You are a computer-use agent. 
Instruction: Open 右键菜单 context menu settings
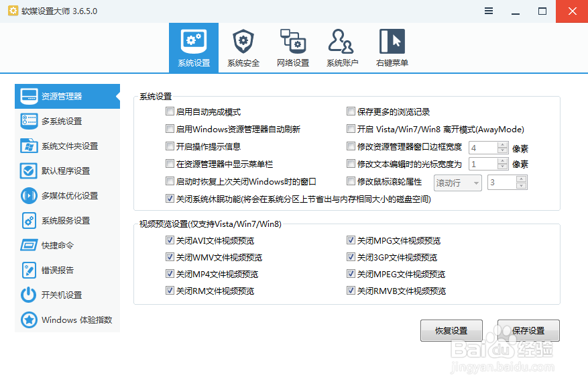[392, 47]
